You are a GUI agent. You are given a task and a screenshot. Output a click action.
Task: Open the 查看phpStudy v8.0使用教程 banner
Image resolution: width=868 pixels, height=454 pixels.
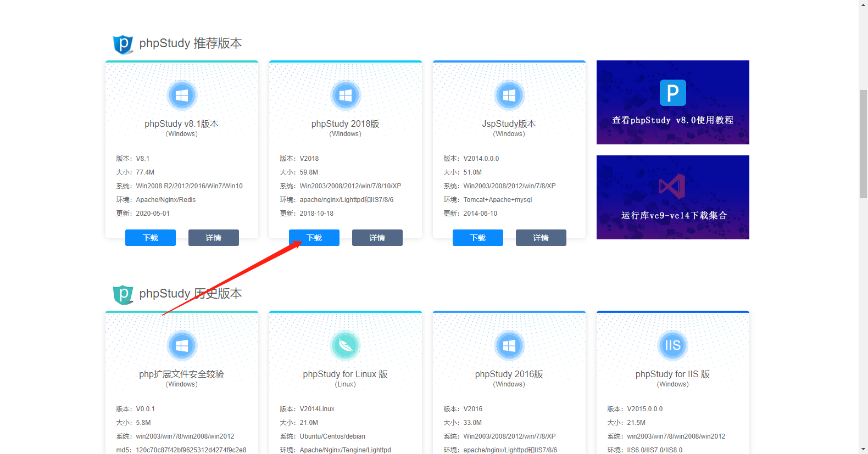673,102
